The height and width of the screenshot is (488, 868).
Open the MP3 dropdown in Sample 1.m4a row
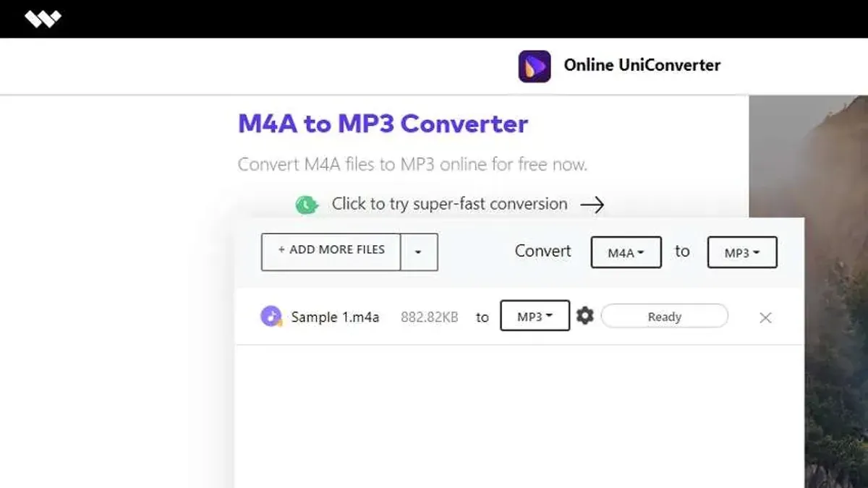pos(535,316)
